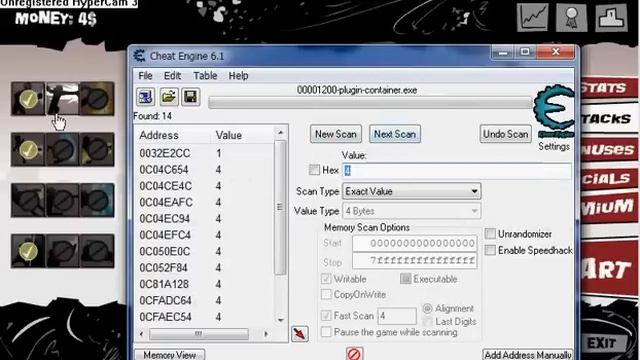Select the third-row third locked upgrade
The width and height of the screenshot is (640, 360).
coord(97,200)
